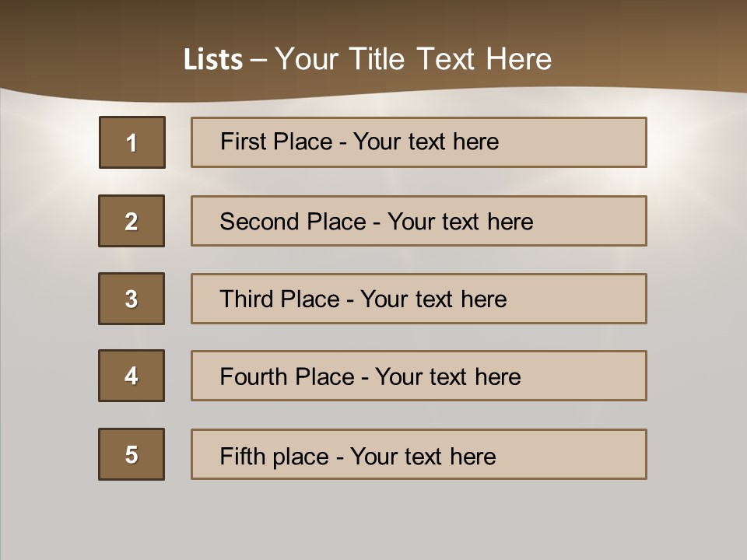Click the number 3 brown box
This screenshot has height=560, width=747.
(132, 299)
